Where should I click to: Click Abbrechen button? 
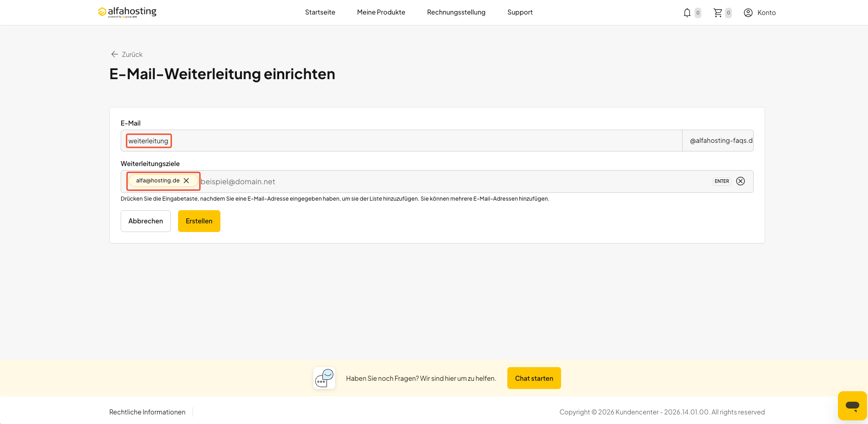point(146,221)
